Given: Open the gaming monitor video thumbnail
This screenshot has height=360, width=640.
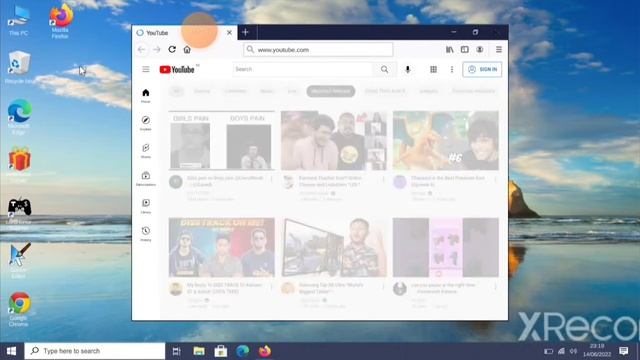Looking at the screenshot, I should [x=333, y=248].
